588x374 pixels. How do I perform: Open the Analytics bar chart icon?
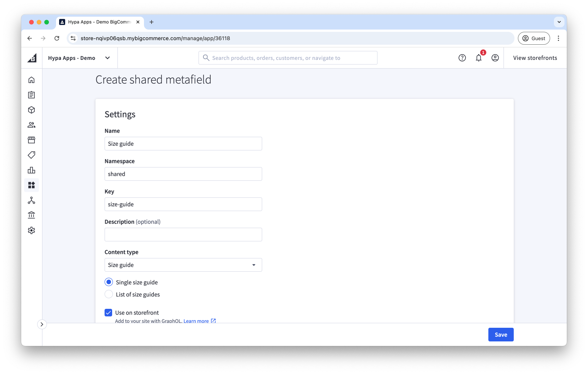tap(31, 170)
